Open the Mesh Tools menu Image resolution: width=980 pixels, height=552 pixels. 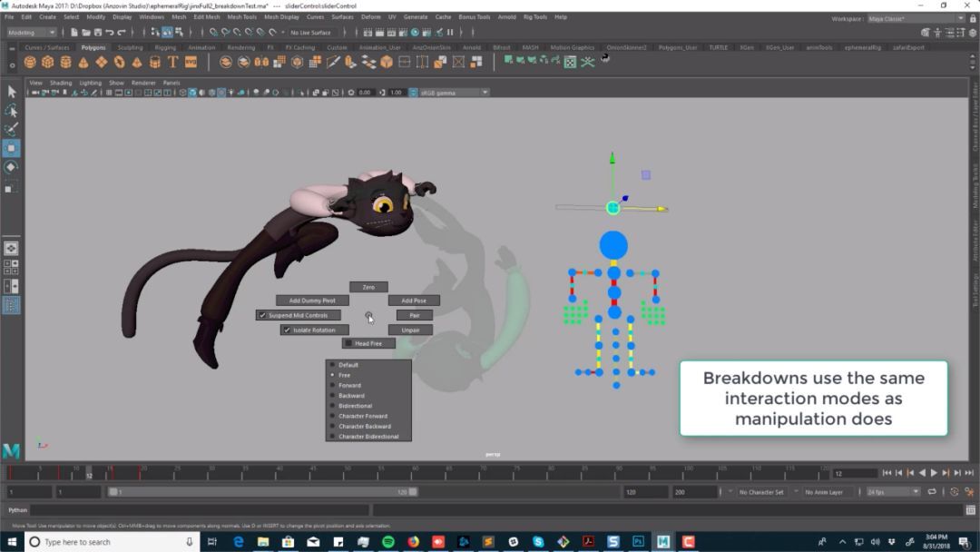point(241,16)
